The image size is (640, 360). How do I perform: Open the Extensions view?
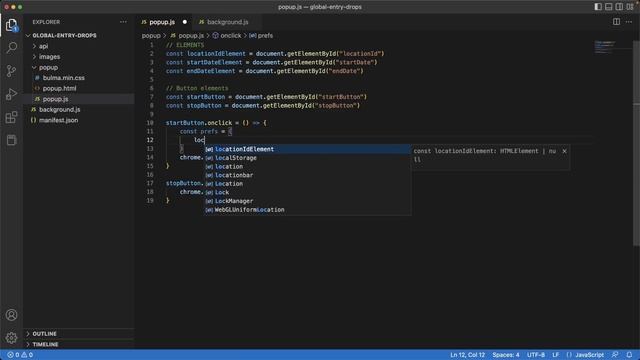pyautogui.click(x=11, y=118)
